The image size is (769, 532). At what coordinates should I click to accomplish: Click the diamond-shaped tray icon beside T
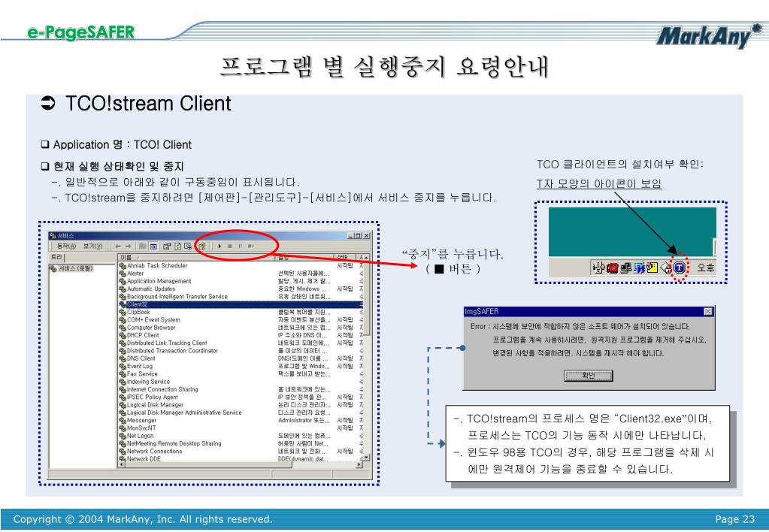pyautogui.click(x=666, y=268)
